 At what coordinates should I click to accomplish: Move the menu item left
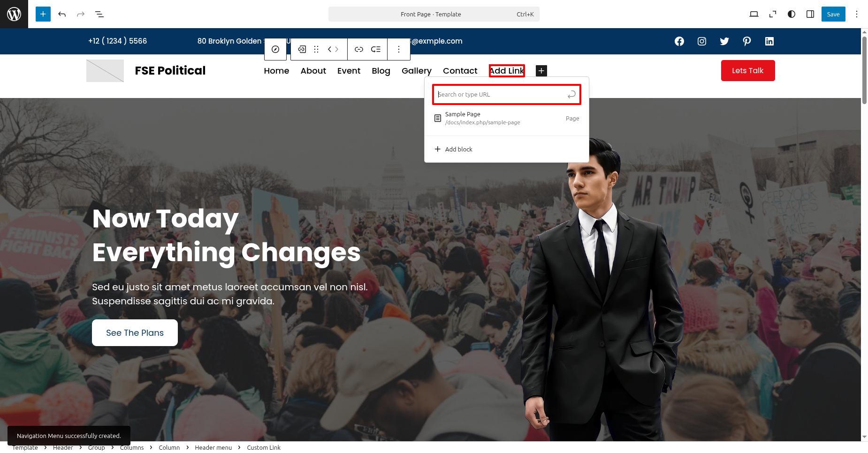click(x=330, y=49)
